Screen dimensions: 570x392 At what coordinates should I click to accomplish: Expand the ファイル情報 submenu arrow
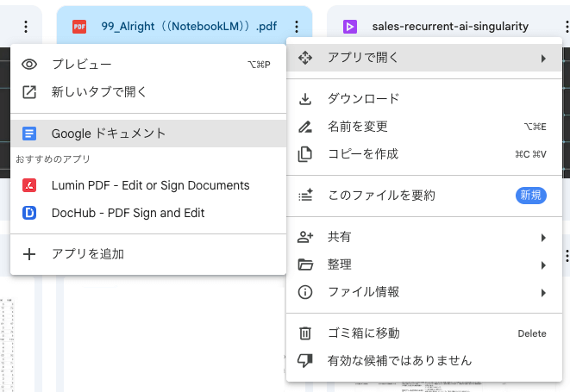(543, 293)
